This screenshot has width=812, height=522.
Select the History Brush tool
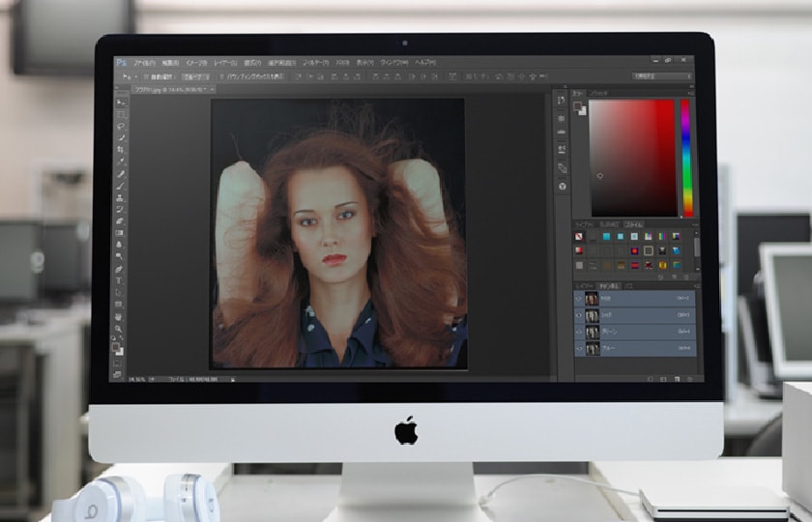click(x=121, y=209)
